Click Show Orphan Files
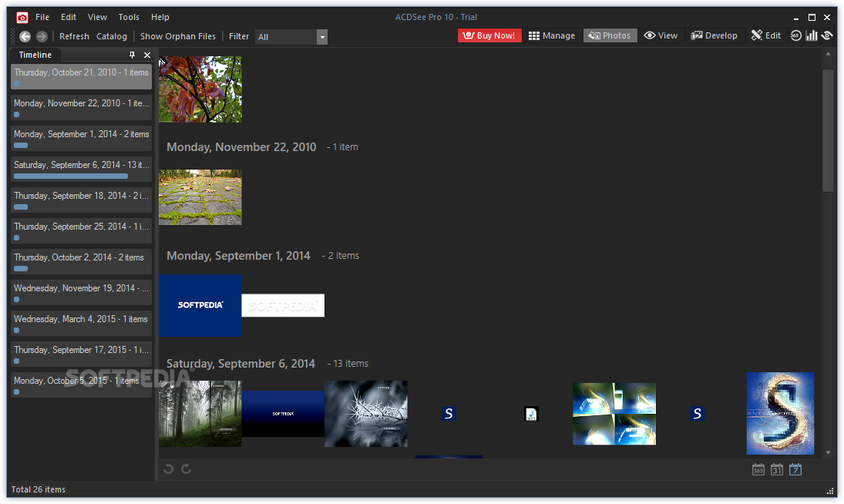The height and width of the screenshot is (504, 844). [178, 36]
